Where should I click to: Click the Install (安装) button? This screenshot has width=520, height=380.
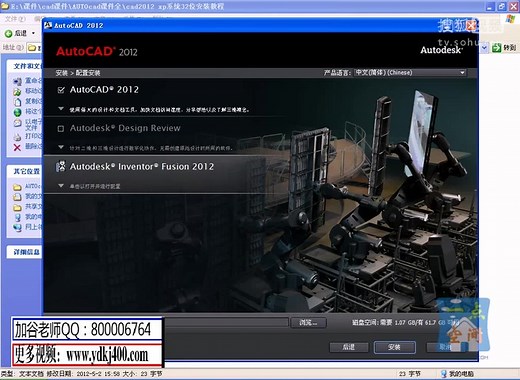tap(394, 347)
